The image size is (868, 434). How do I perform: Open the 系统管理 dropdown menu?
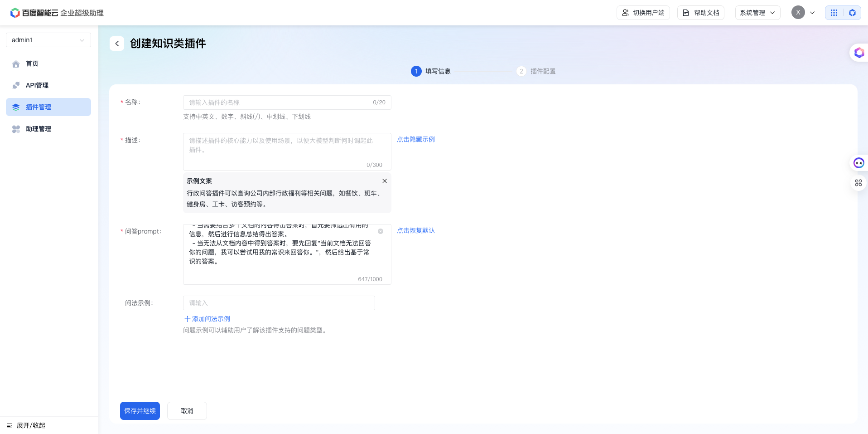click(x=757, y=13)
